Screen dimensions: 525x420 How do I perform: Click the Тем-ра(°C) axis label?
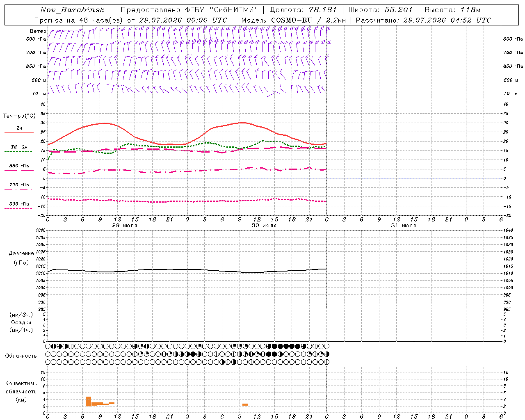[19, 116]
